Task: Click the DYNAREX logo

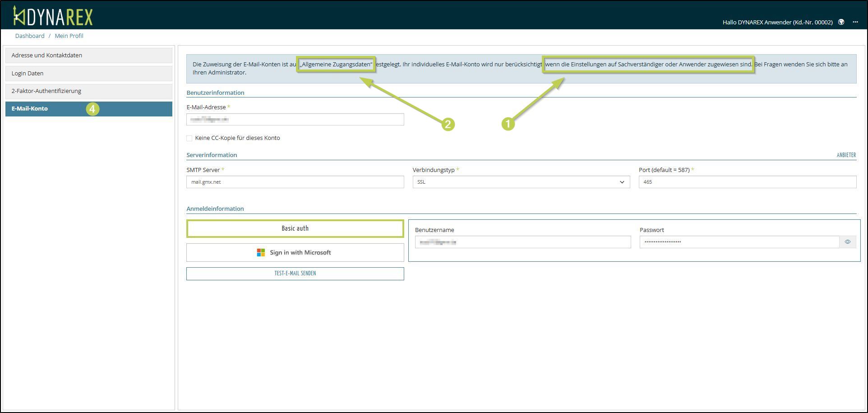Action: click(x=53, y=16)
